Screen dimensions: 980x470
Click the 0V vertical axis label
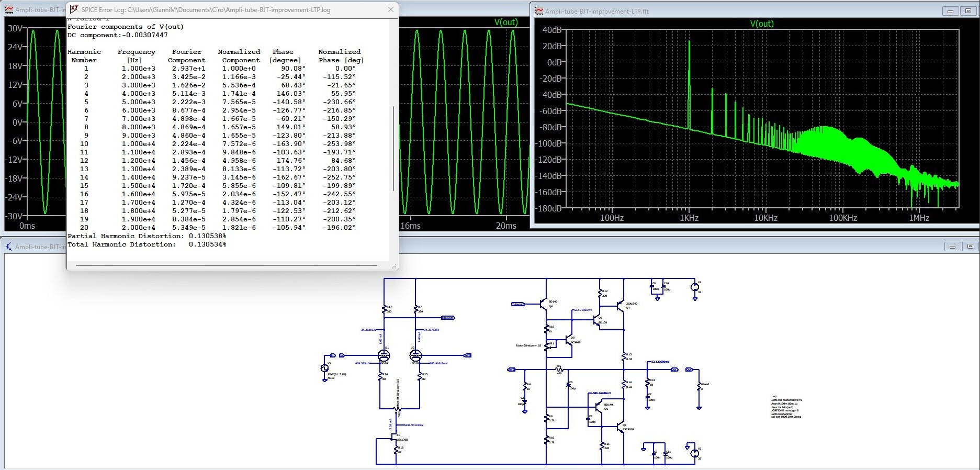tap(17, 122)
